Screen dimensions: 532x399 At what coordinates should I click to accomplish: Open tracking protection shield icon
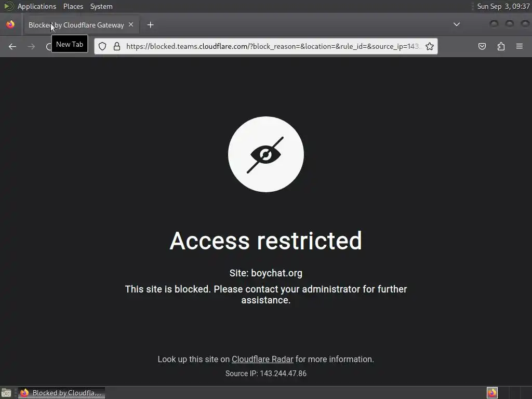click(x=102, y=46)
